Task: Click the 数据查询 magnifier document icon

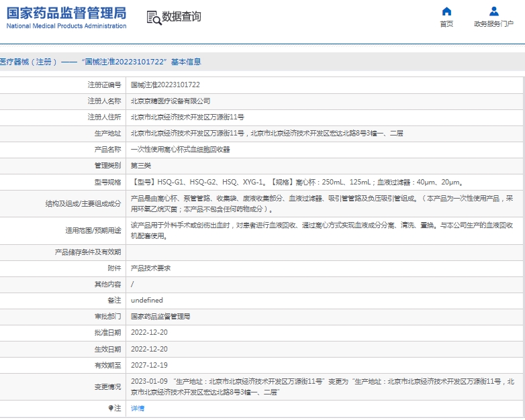Action: pos(154,17)
